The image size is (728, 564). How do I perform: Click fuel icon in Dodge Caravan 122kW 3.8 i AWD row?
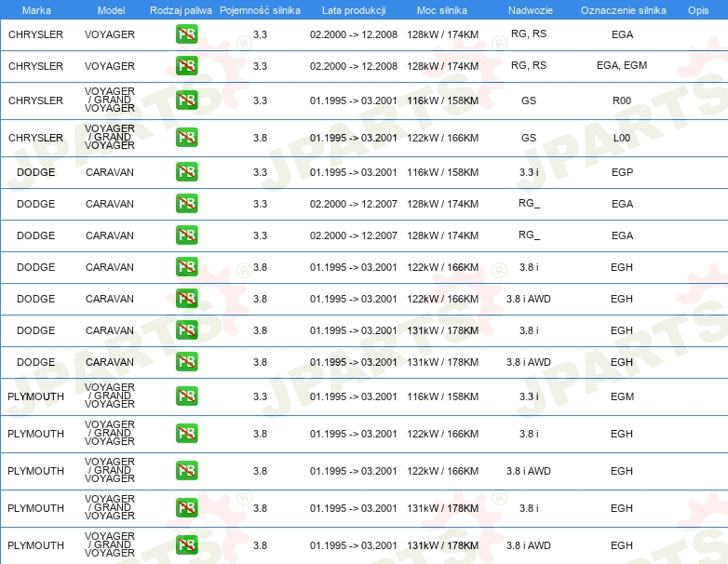(x=186, y=299)
